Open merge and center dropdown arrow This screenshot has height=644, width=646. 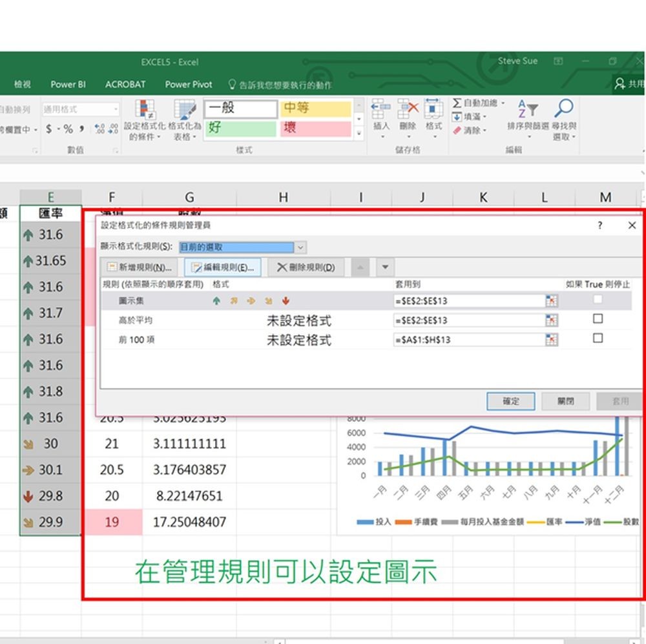36,130
